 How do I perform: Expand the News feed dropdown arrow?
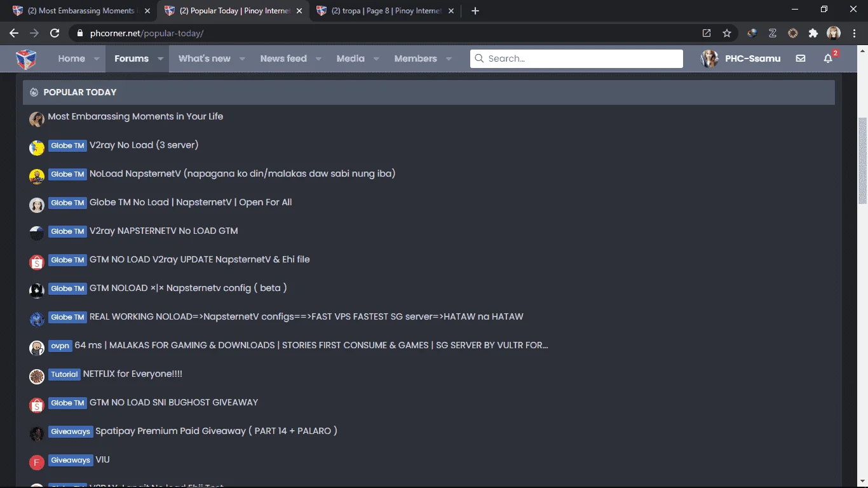[318, 58]
